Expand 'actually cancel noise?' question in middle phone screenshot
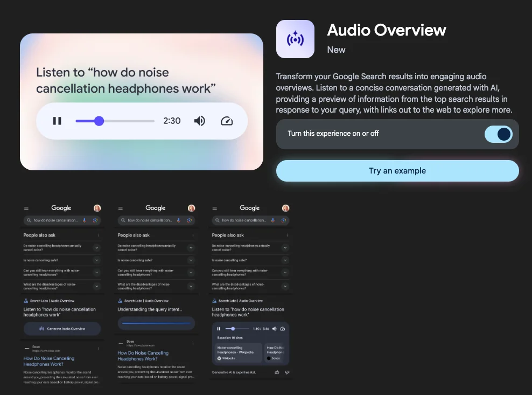532x395 pixels. pos(191,247)
